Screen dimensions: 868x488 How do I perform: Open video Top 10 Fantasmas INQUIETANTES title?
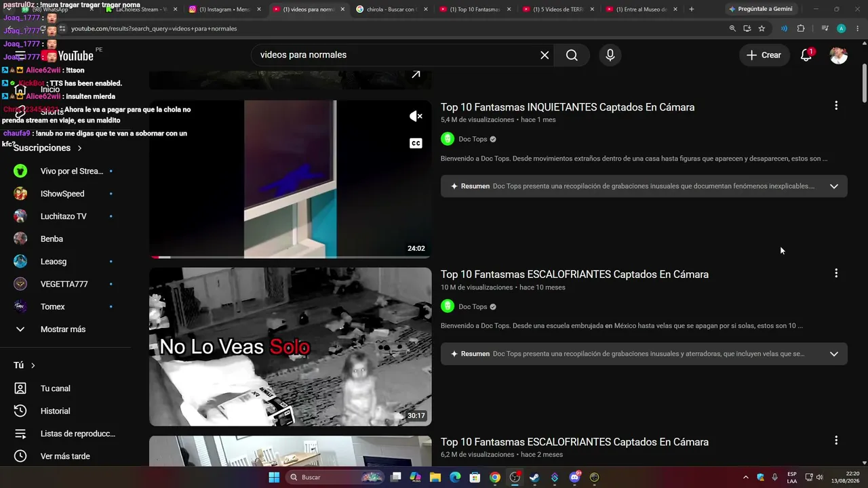[568, 107]
